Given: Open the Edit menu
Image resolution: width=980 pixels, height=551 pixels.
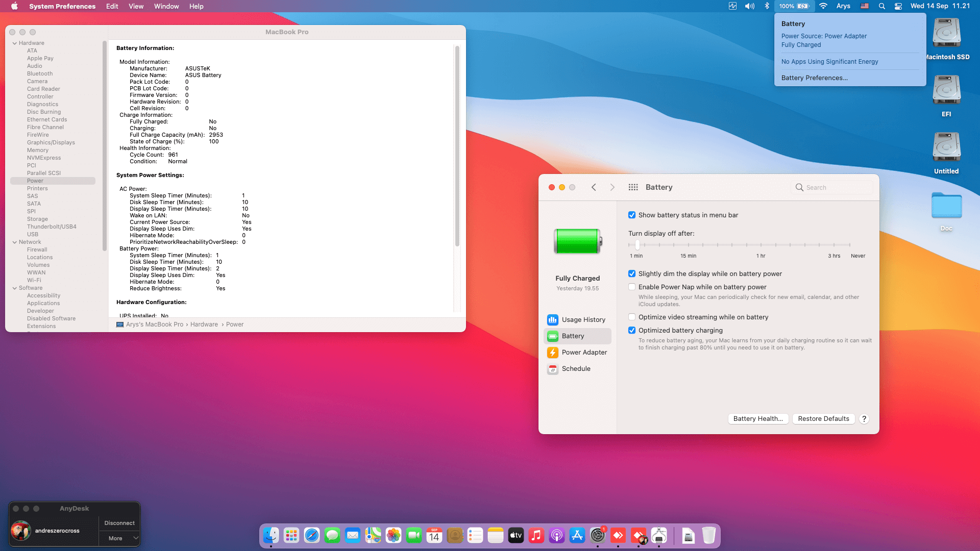Looking at the screenshot, I should [x=112, y=6].
